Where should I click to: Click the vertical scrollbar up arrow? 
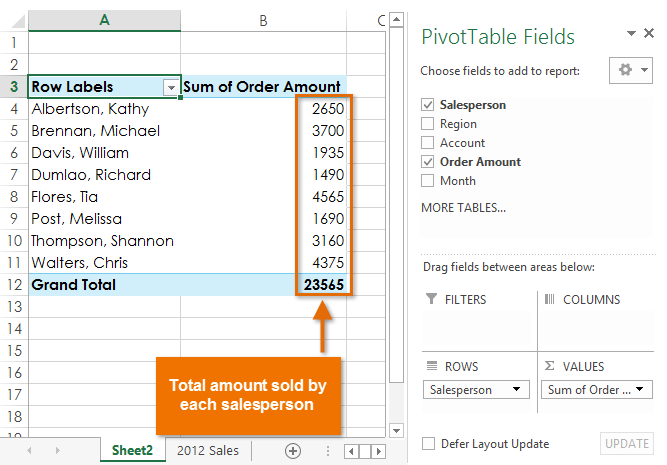click(396, 20)
